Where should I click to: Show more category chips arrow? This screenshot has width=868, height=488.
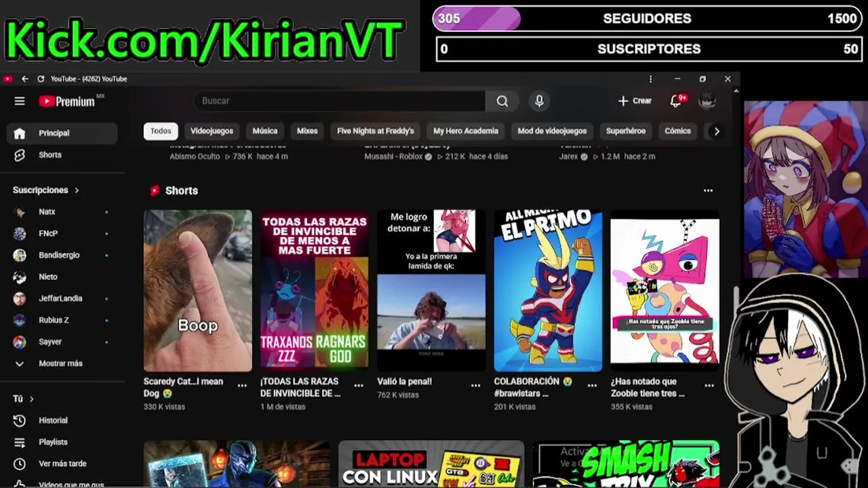pyautogui.click(x=716, y=131)
